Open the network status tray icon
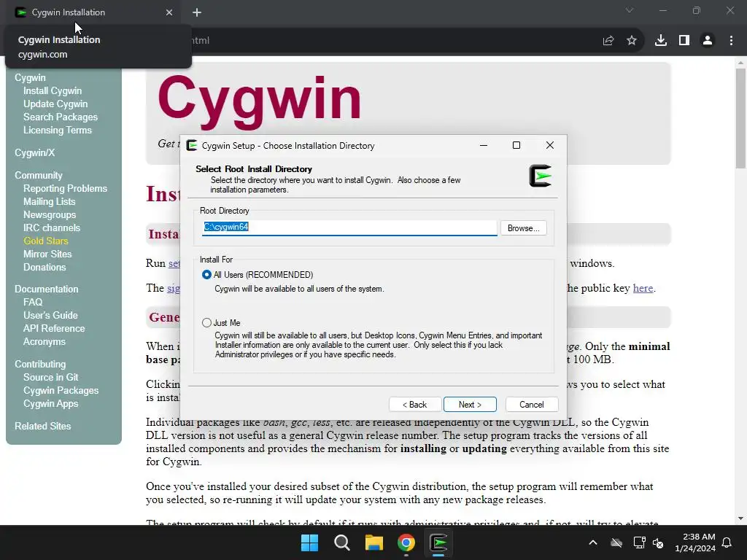Image resolution: width=747 pixels, height=560 pixels. tap(639, 542)
